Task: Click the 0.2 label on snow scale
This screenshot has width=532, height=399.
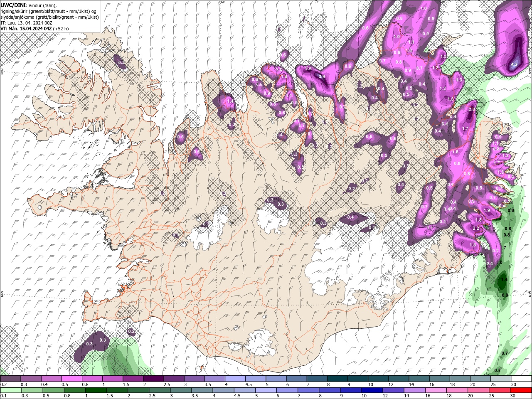Action: tap(4, 384)
